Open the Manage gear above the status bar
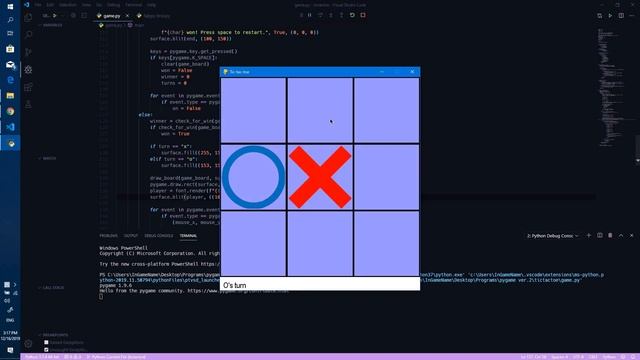Screen dimensions: 640x360 click(x=28, y=344)
